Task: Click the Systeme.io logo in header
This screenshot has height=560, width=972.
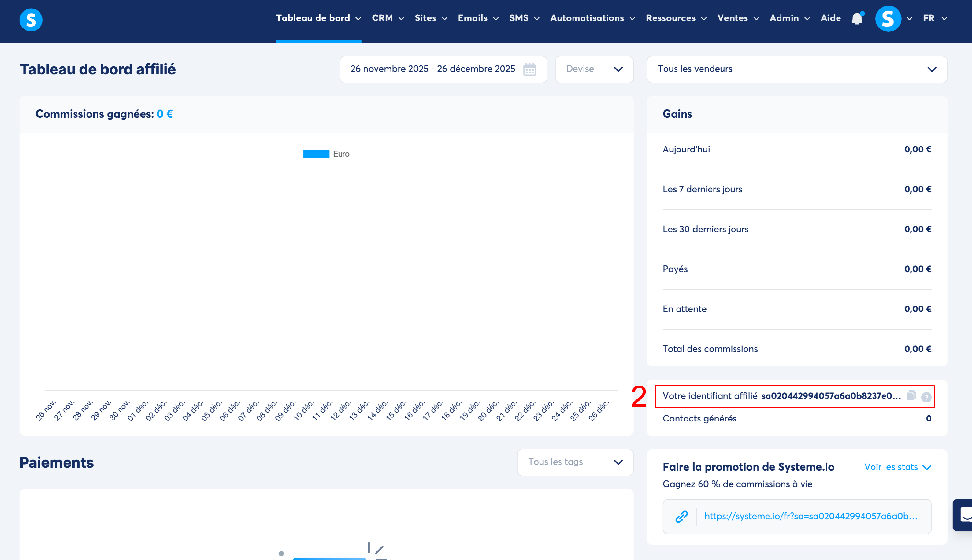Action: coord(31,20)
